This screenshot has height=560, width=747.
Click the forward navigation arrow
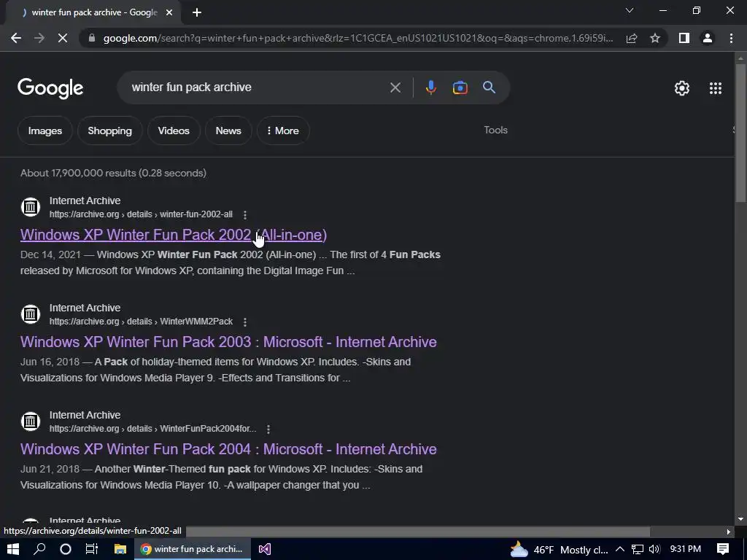click(x=39, y=38)
